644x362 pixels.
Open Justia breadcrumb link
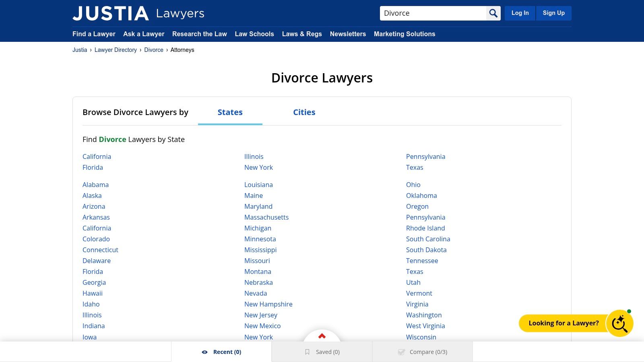pyautogui.click(x=80, y=50)
